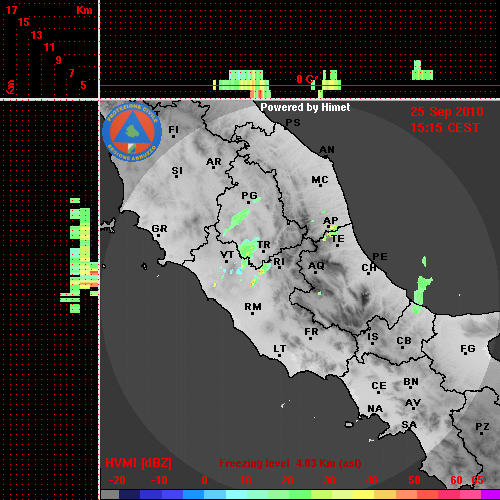
Task: Click the red-orange echo core north of RM
Action: [x=254, y=282]
